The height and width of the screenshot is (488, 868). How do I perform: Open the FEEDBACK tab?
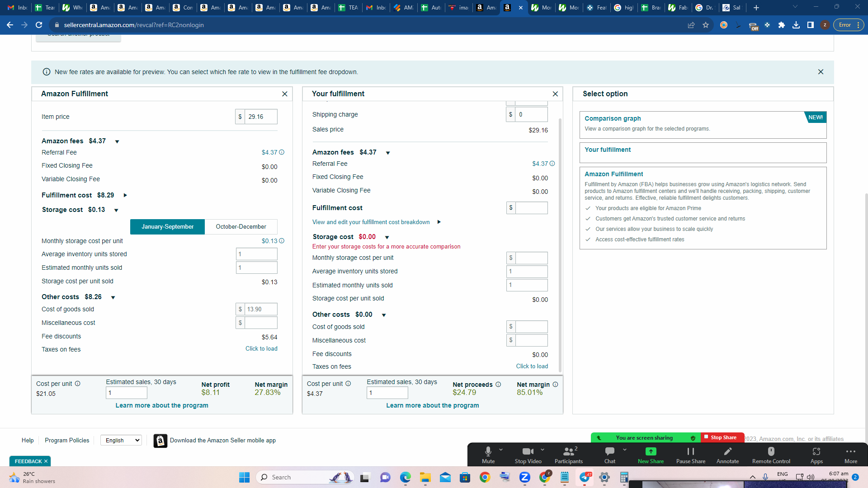click(30, 461)
